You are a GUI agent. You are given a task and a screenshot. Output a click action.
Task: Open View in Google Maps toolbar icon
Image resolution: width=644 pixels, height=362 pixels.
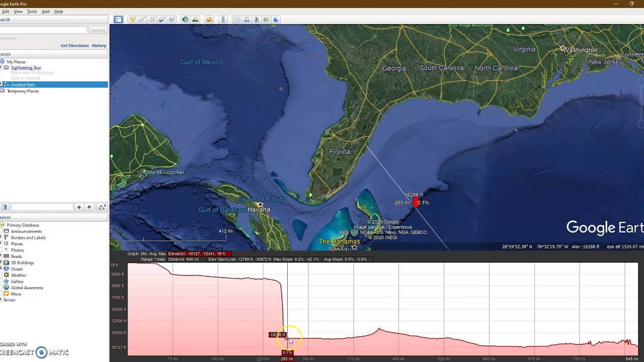pyautogui.click(x=266, y=20)
